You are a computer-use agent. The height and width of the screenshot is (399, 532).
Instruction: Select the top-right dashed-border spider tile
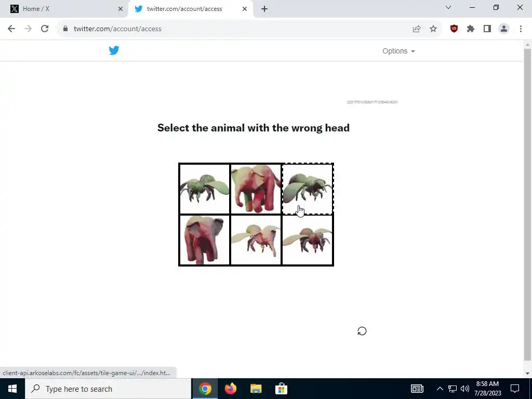click(308, 189)
